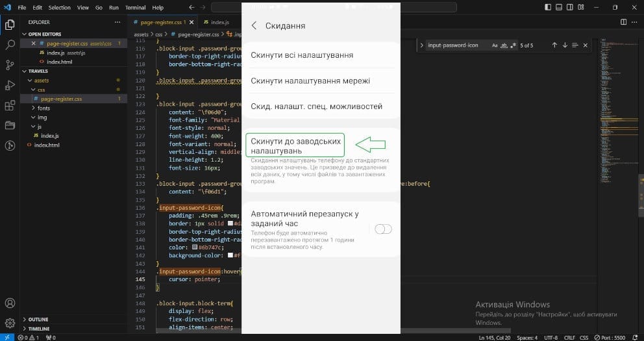Viewport: 644px width, 341px height.
Task: Expand replace mode in find widget
Action: [x=421, y=45]
